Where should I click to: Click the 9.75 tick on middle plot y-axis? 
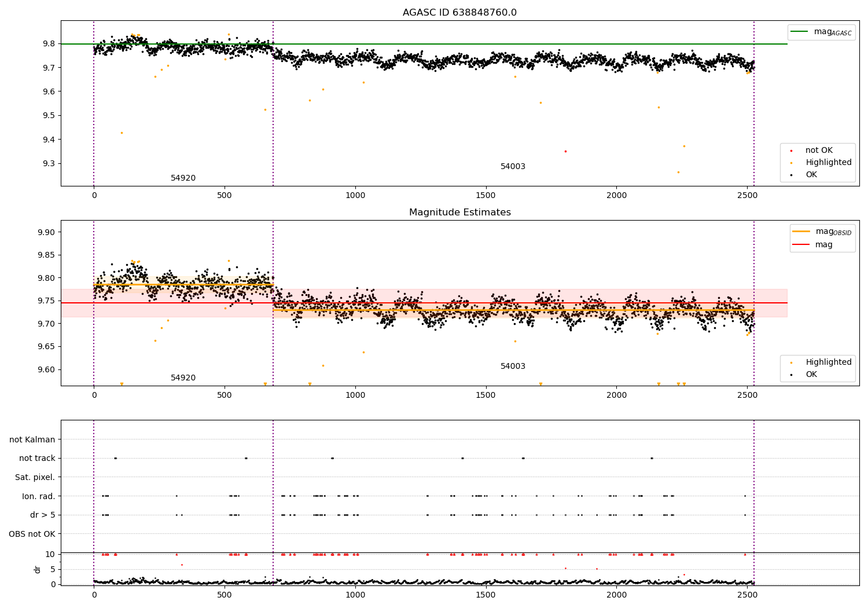[x=46, y=301]
